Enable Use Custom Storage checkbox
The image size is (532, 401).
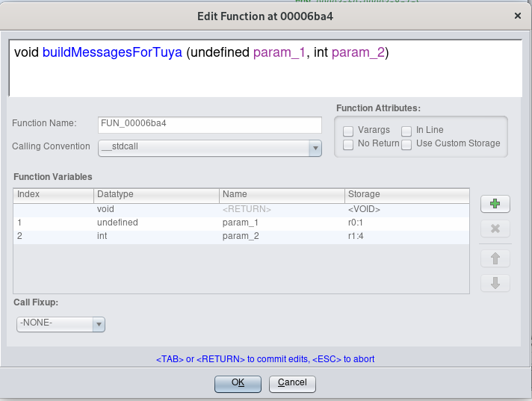pos(406,144)
